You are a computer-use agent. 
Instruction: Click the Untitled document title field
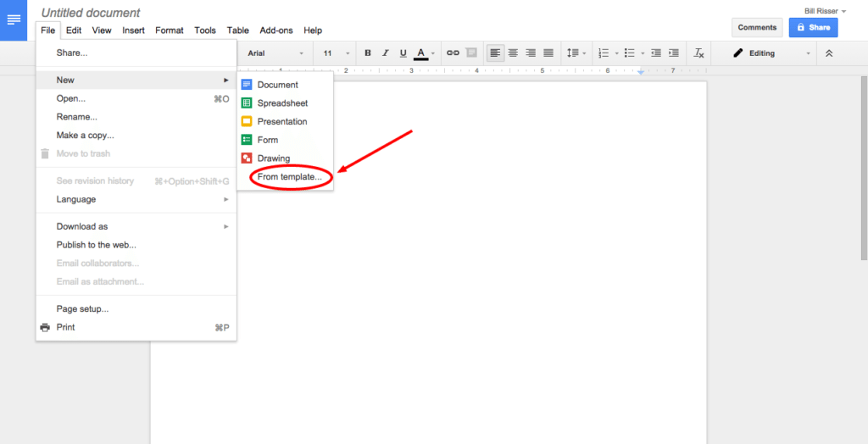(91, 13)
